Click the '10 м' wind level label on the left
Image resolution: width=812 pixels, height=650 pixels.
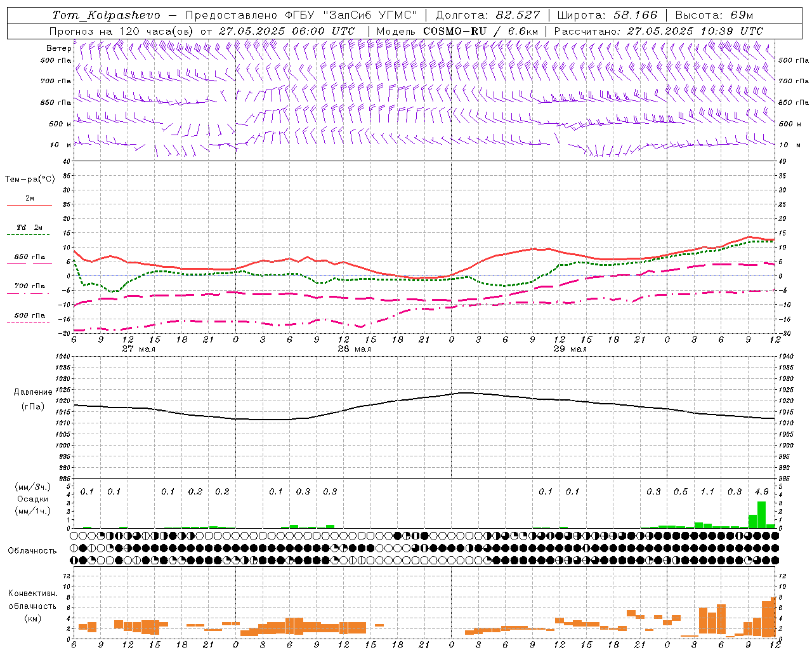(x=61, y=145)
